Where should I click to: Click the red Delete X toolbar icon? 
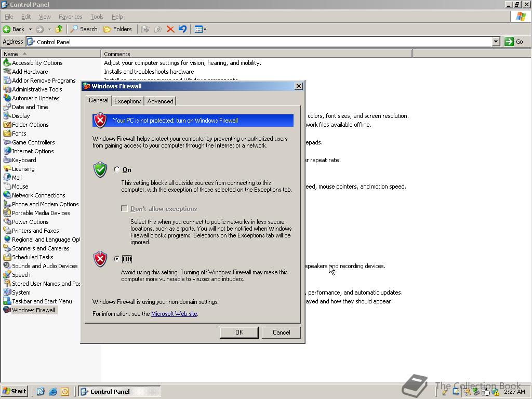coord(170,29)
